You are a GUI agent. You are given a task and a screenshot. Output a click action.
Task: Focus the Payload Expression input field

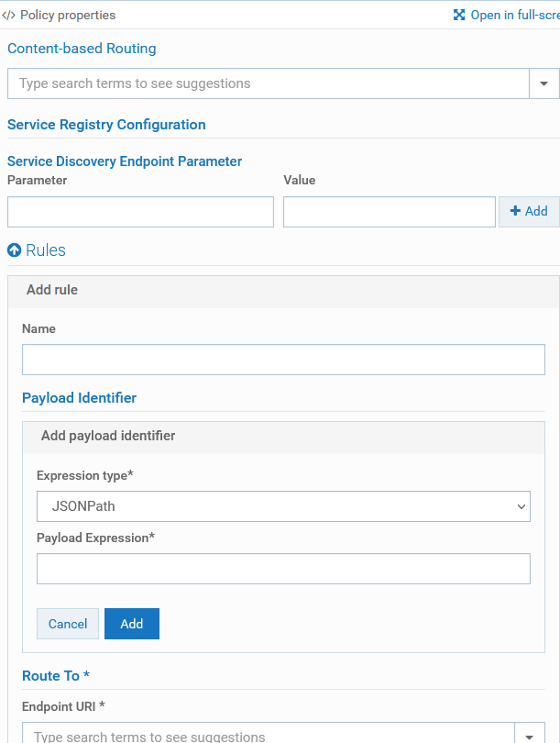[283, 569]
